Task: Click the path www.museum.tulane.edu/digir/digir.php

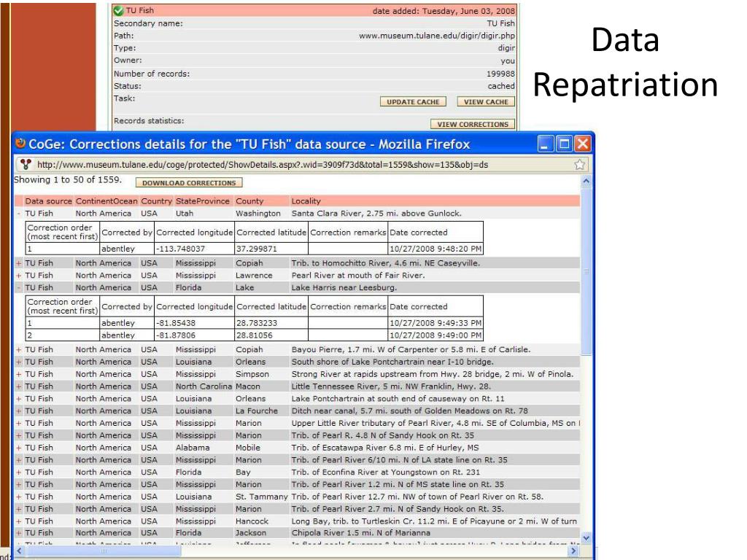Action: pyautogui.click(x=437, y=36)
